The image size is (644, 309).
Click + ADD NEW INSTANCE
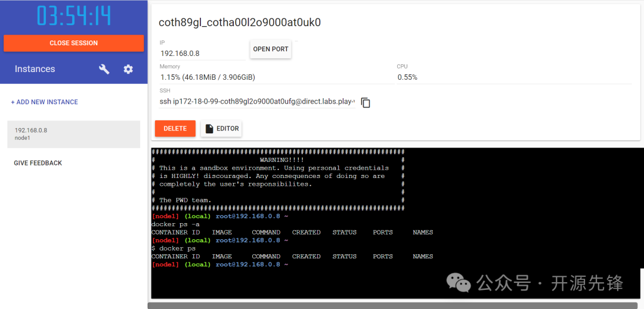pos(44,102)
